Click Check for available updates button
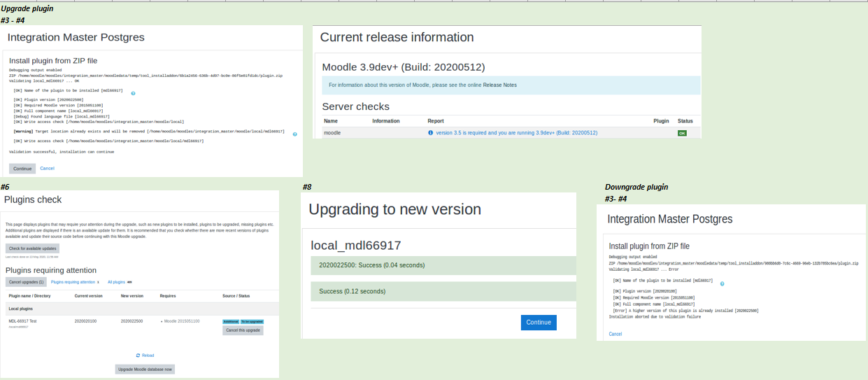 coord(32,248)
